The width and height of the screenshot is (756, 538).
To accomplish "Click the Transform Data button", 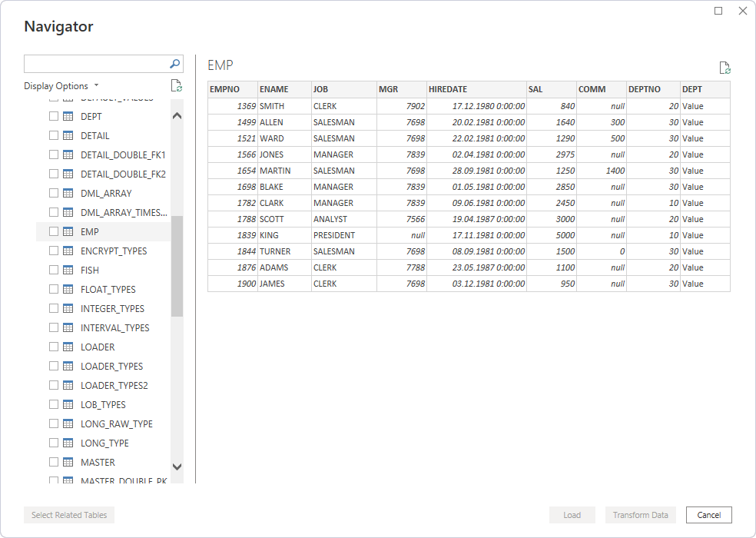I will pos(640,515).
